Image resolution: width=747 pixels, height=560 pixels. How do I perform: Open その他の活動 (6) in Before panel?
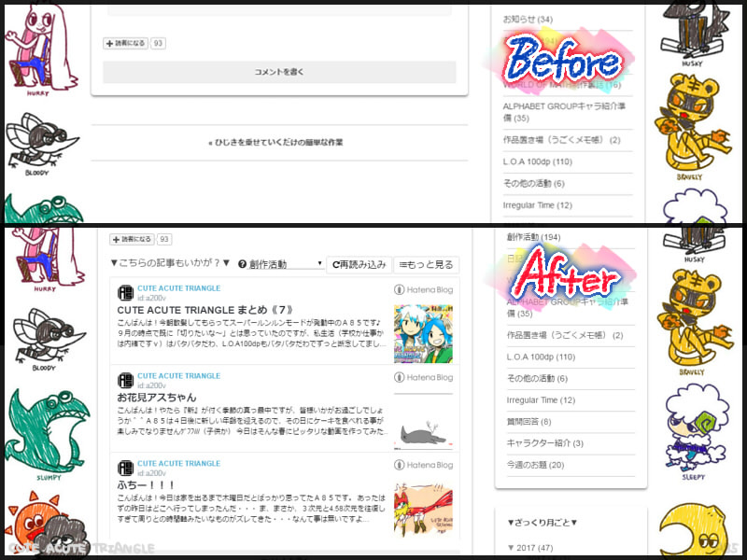533,183
